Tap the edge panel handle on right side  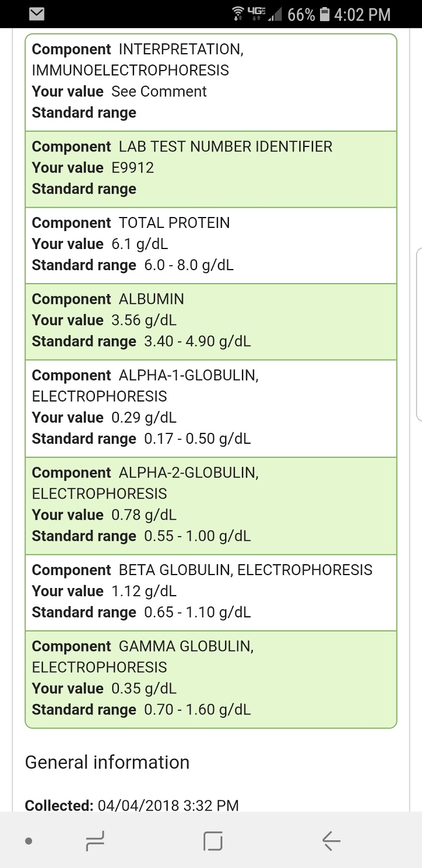click(x=419, y=334)
